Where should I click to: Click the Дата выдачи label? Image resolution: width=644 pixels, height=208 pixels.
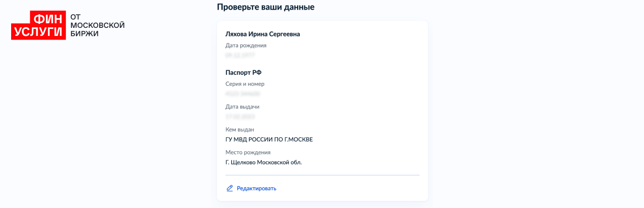click(243, 107)
